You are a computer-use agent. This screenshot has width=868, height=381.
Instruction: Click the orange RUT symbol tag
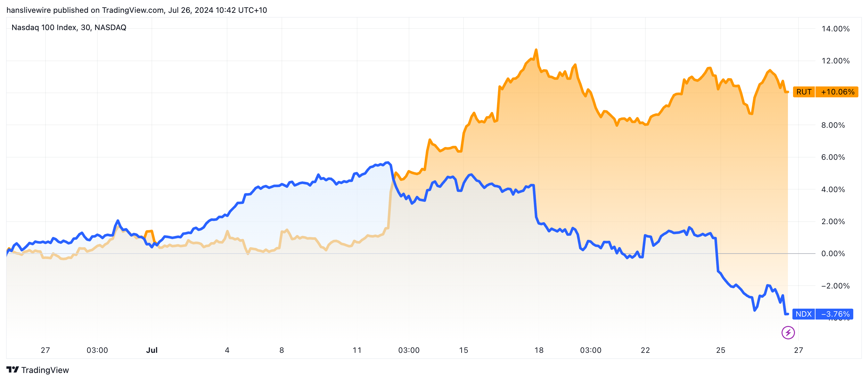pyautogui.click(x=804, y=92)
